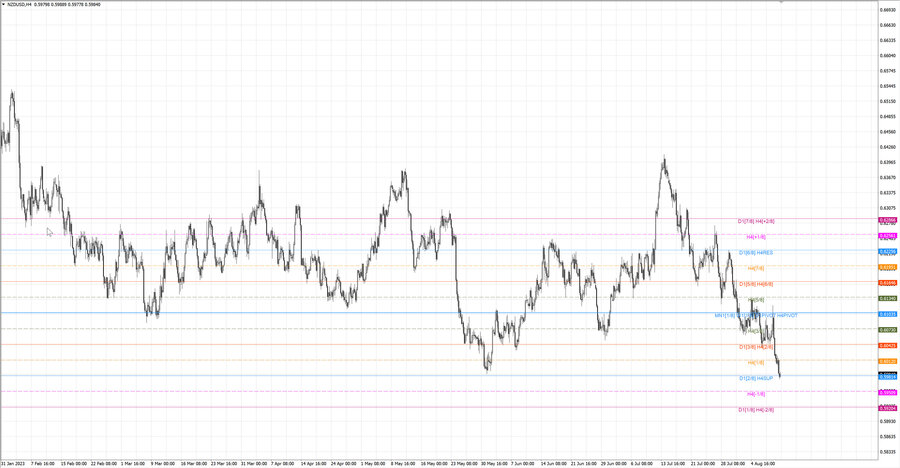Click the 22 Feb 08:00 time label
Screen dimensions: 900x468
(x=104, y=463)
